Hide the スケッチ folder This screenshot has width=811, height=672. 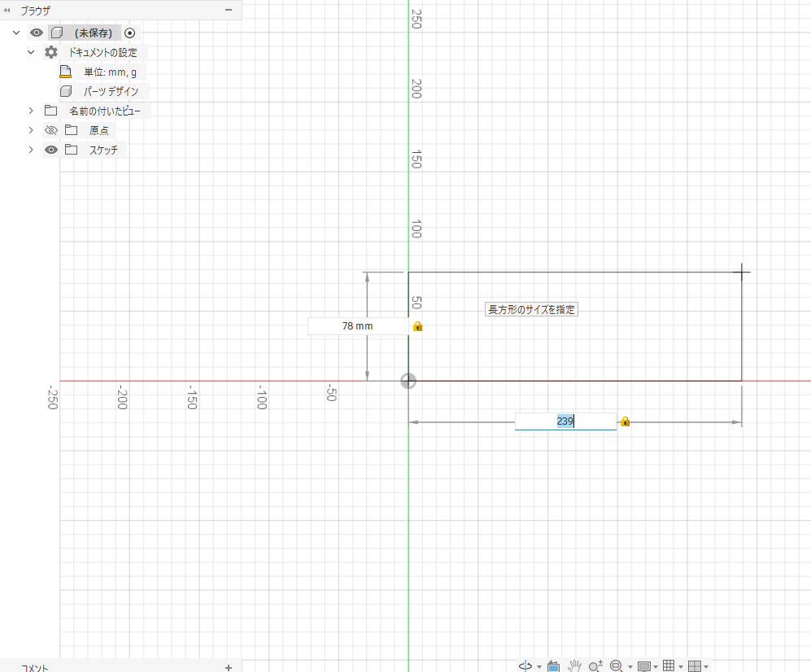[50, 150]
